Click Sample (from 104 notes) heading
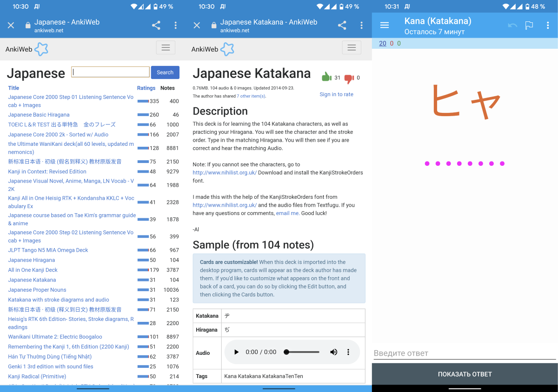 253,245
